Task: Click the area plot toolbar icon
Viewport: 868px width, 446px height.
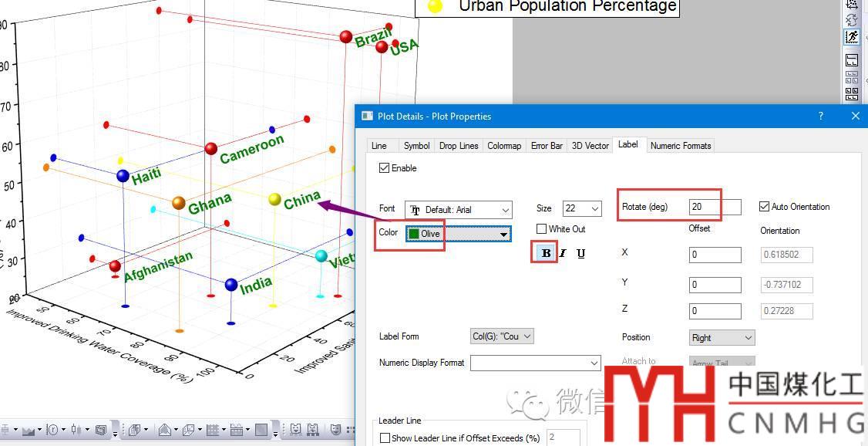Action: (30, 430)
